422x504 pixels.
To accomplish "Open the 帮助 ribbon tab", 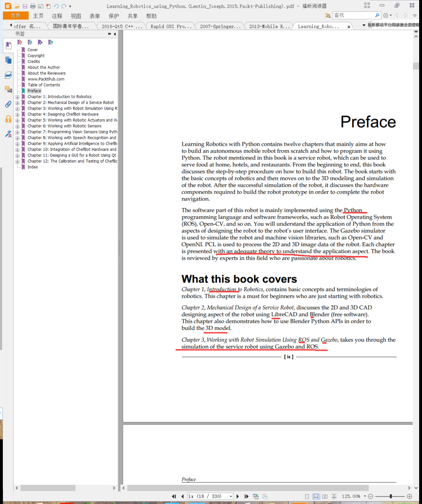I will (151, 16).
